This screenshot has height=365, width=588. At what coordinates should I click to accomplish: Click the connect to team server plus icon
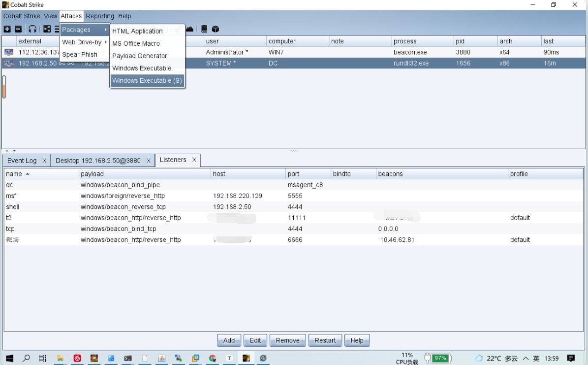pos(7,29)
